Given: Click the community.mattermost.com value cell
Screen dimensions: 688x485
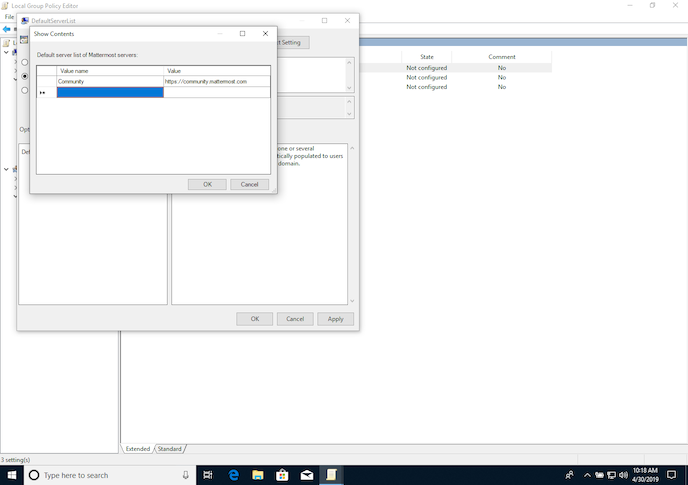Looking at the screenshot, I should (217, 81).
